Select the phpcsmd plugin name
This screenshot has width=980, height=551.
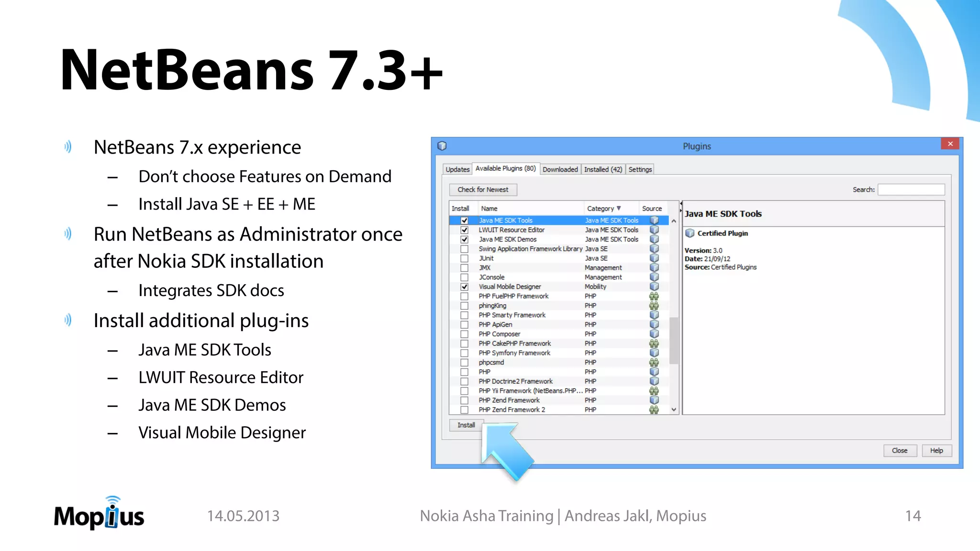[x=491, y=363]
